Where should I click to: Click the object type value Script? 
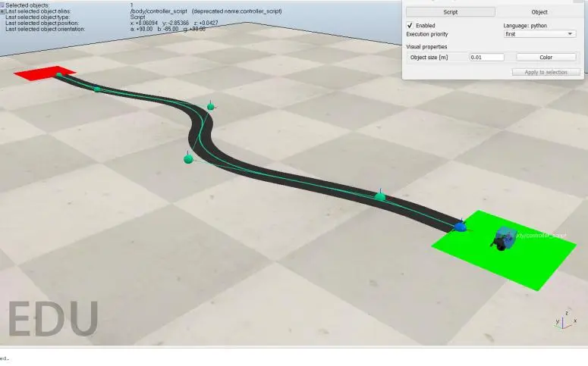(x=137, y=17)
